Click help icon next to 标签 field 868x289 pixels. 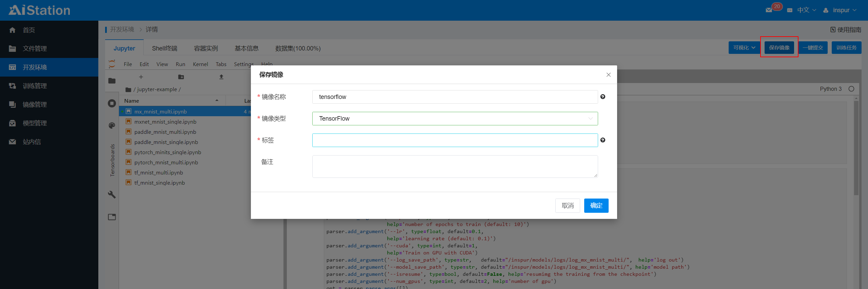coord(603,140)
